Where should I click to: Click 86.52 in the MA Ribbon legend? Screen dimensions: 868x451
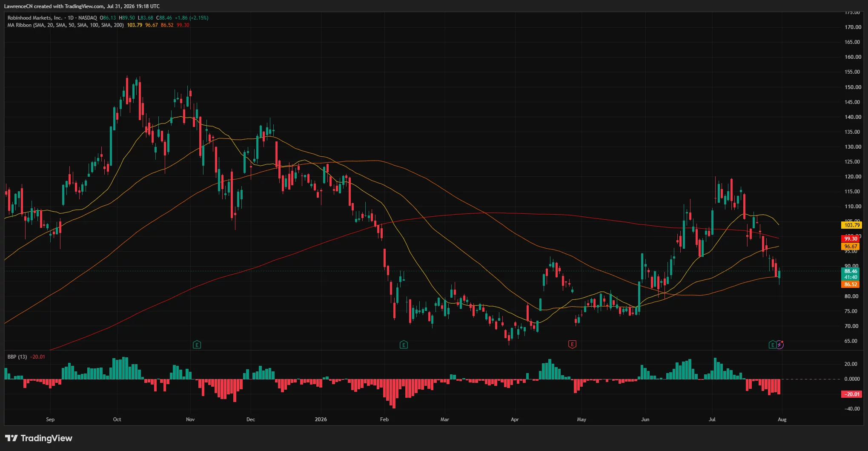pyautogui.click(x=167, y=25)
